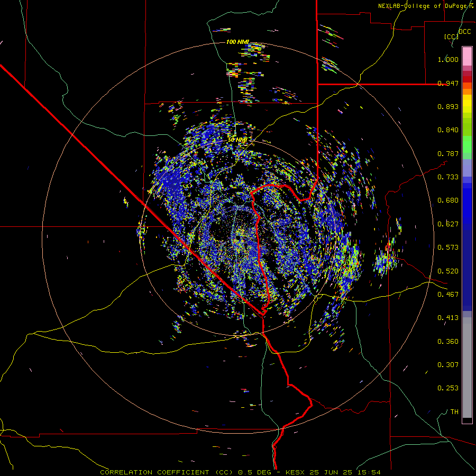Pick the pink segment atop the color bar
476x476 pixels.
point(467,57)
